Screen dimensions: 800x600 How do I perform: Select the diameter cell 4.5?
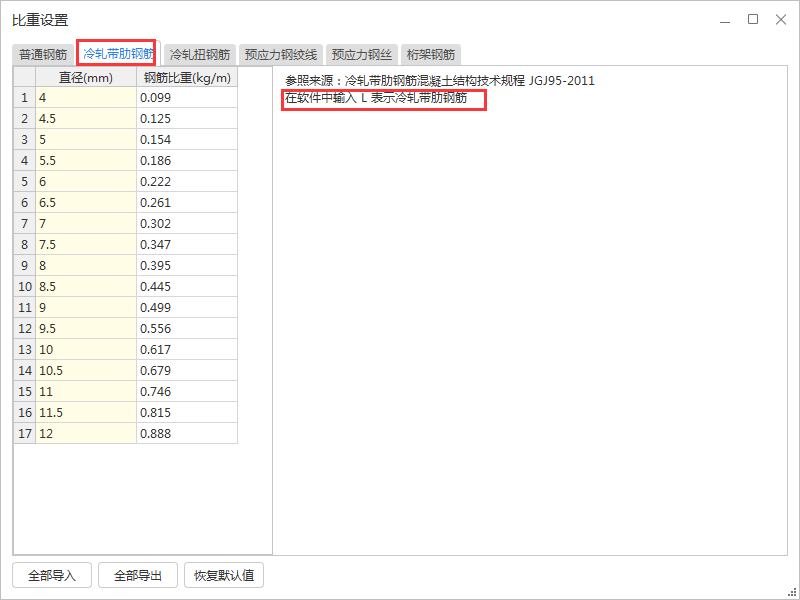[x=86, y=118]
